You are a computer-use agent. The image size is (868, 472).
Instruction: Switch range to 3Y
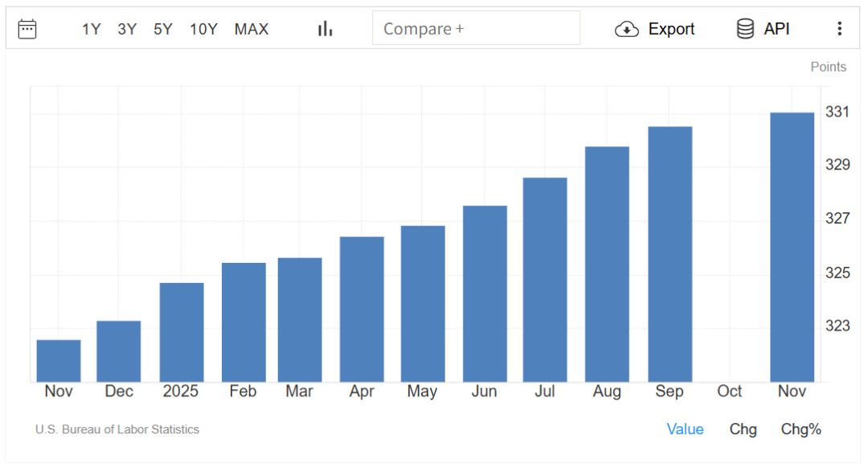tap(127, 29)
